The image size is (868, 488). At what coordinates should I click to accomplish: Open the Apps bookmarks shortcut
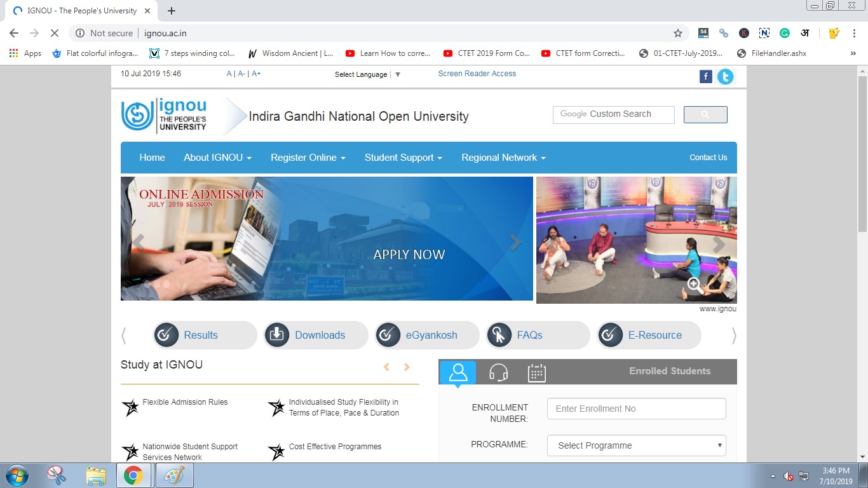25,53
